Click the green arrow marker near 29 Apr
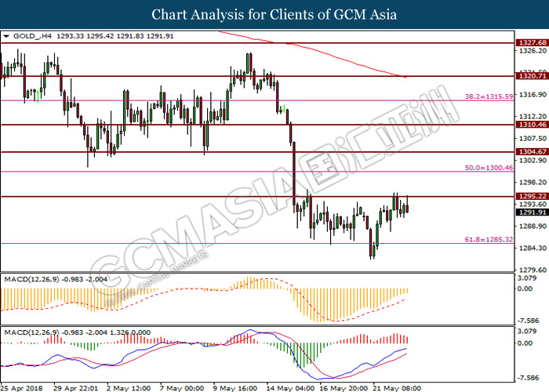Screen dimensions: 549x392 [38, 96]
